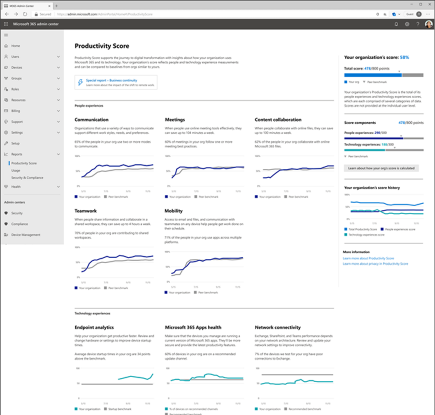This screenshot has height=415, width=435.
Task: Open a new browser tab with plus
Action: 56,6
